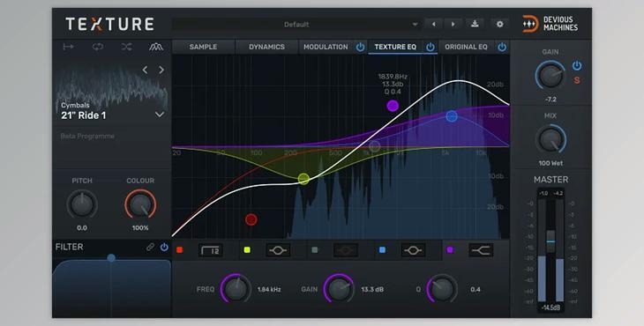Select the yellow EQ band color square

pos(247,249)
